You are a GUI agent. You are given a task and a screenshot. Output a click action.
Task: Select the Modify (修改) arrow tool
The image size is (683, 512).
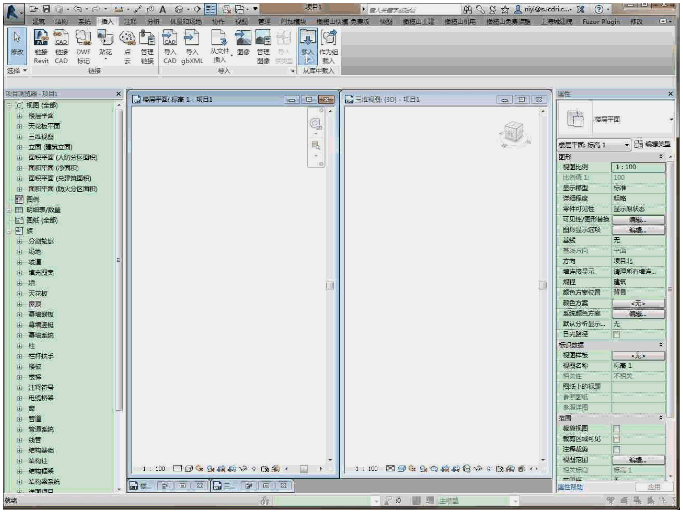click(x=17, y=44)
